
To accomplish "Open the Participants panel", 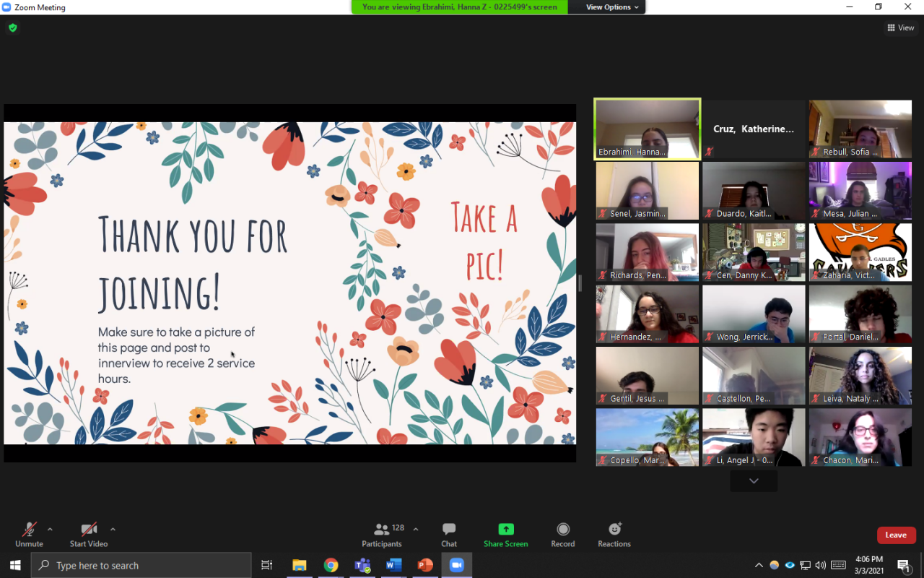I will point(382,535).
